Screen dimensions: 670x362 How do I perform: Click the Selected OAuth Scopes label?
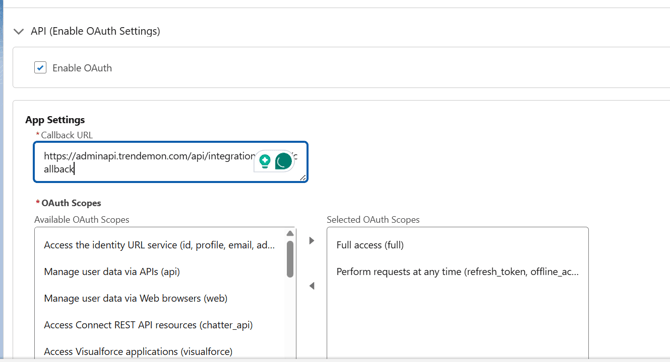click(373, 220)
